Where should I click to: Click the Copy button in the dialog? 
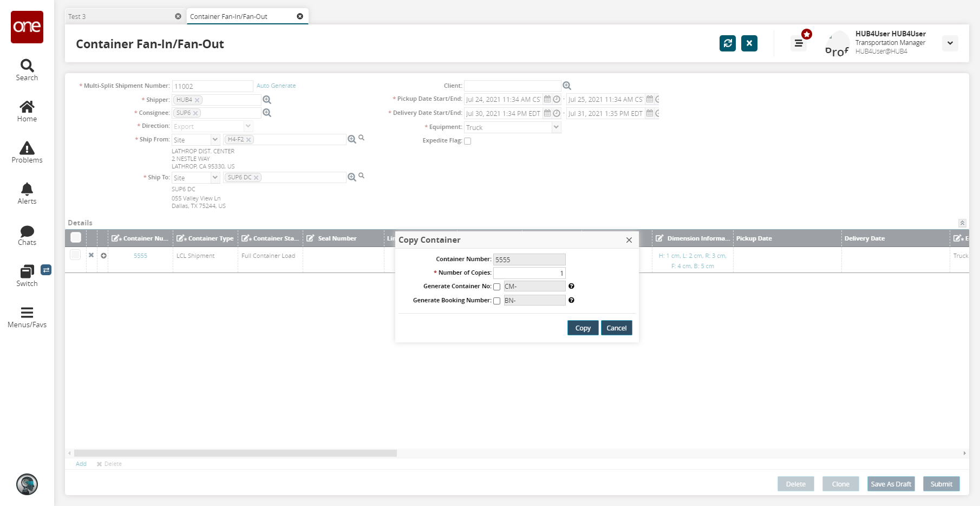pos(583,328)
